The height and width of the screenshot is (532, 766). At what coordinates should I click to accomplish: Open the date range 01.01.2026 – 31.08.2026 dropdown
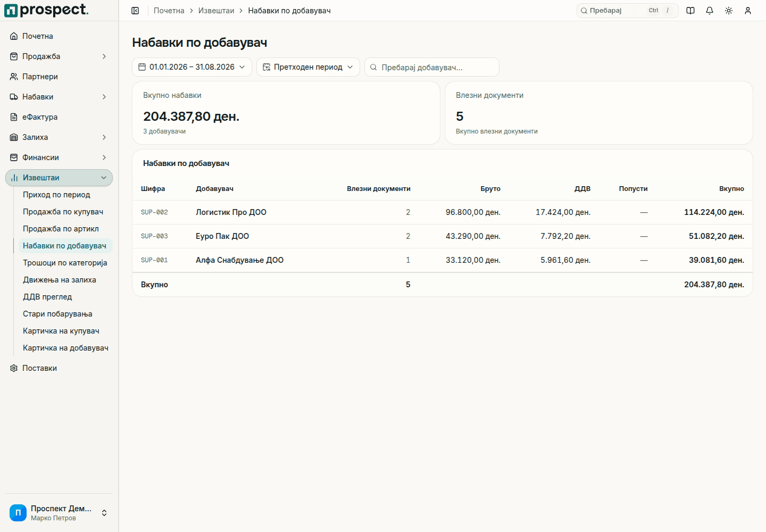(192, 67)
